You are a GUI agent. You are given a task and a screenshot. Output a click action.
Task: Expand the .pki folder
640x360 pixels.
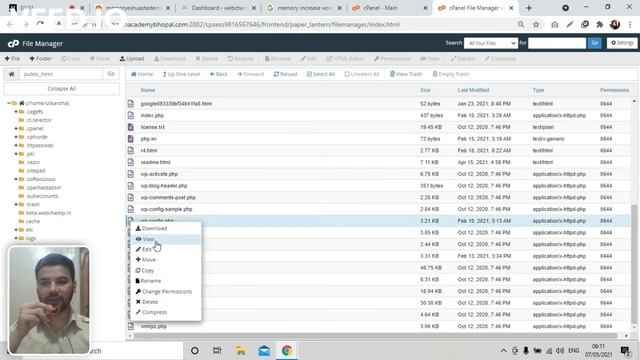16,154
